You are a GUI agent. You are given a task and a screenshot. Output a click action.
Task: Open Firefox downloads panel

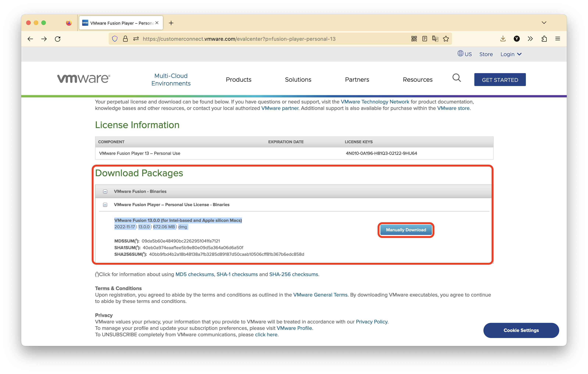[x=503, y=39]
